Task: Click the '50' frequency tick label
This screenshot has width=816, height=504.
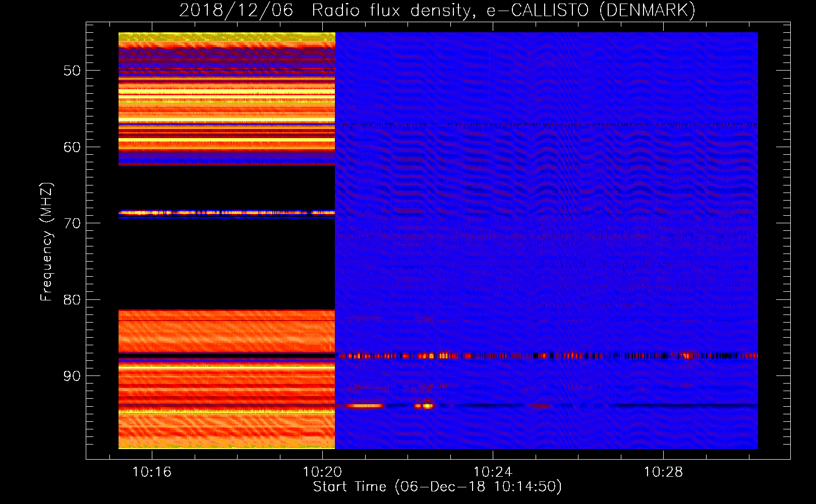Action: (72, 71)
